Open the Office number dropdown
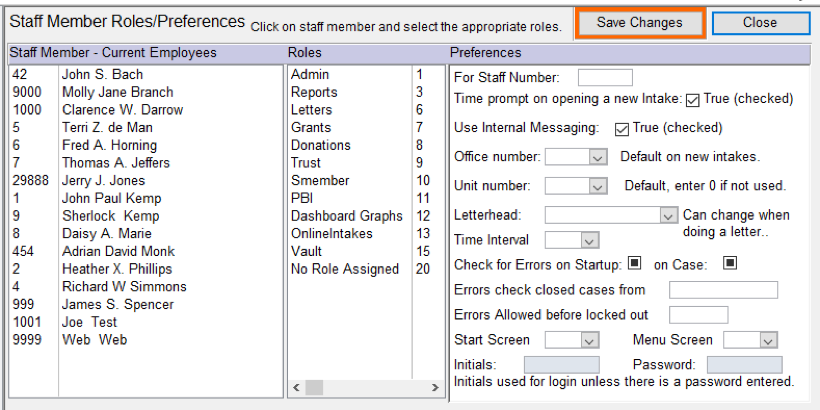The width and height of the screenshot is (820, 410). coord(597,157)
